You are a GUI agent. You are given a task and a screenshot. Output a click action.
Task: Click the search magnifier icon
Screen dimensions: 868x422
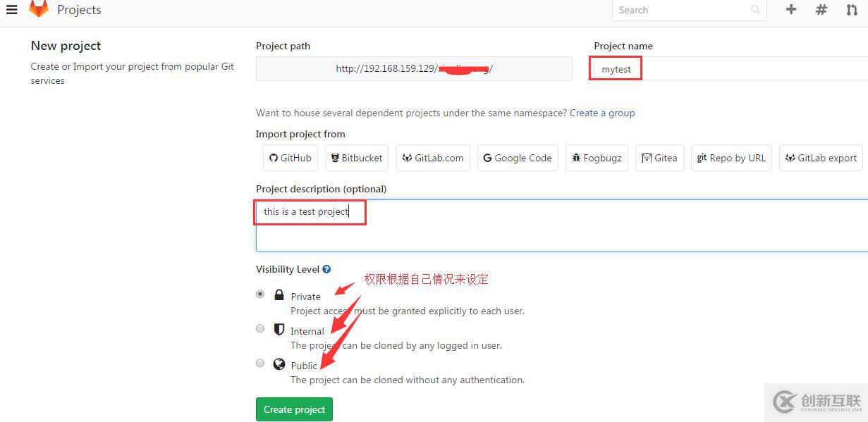[756, 10]
